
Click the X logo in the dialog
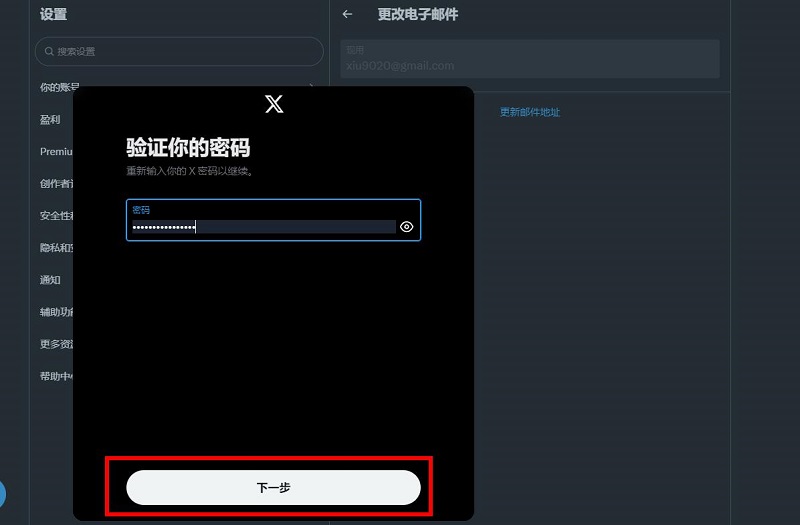[x=274, y=104]
